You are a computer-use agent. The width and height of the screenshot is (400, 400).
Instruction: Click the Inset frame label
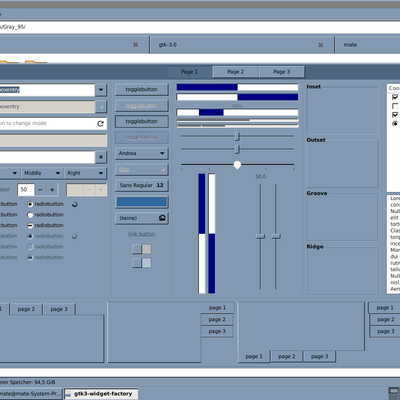pos(314,86)
